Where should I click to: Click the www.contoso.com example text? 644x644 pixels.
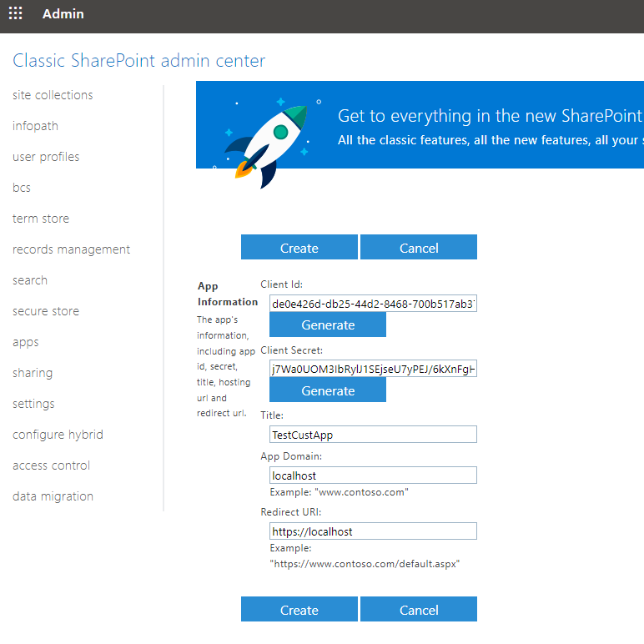tap(340, 492)
